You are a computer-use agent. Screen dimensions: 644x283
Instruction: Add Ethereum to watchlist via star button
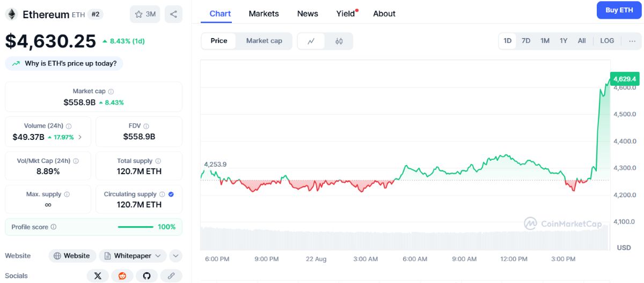click(145, 14)
